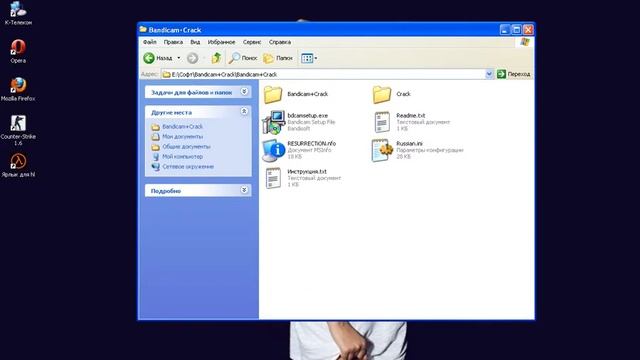The height and width of the screenshot is (360, 640).
Task: Click the Opera desktop shortcut
Action: tap(18, 51)
